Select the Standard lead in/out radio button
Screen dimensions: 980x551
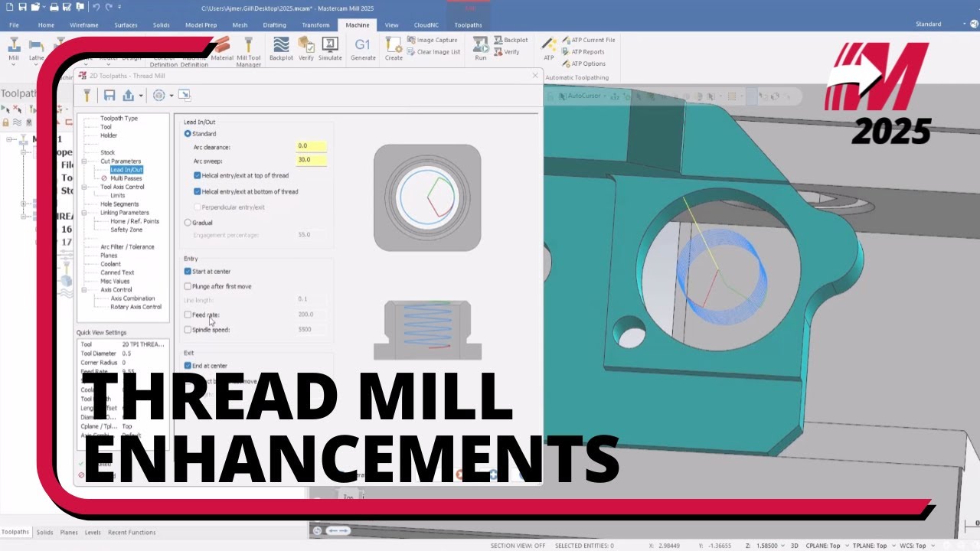pyautogui.click(x=188, y=134)
